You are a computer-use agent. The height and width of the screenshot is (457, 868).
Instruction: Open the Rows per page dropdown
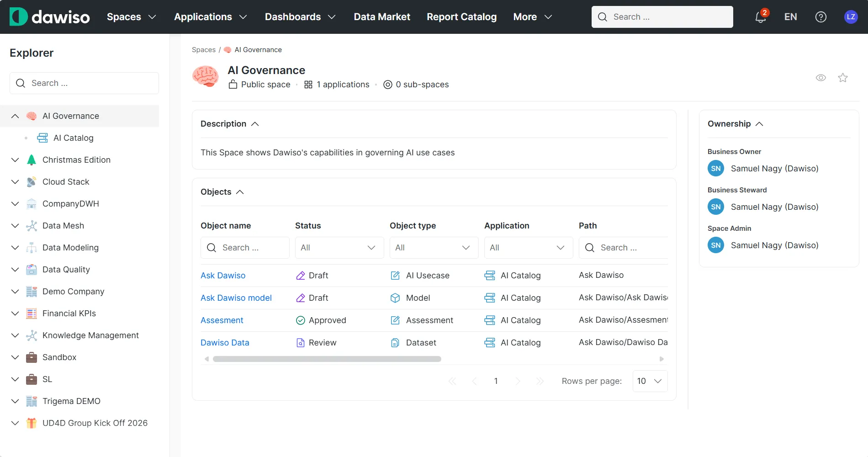(650, 381)
